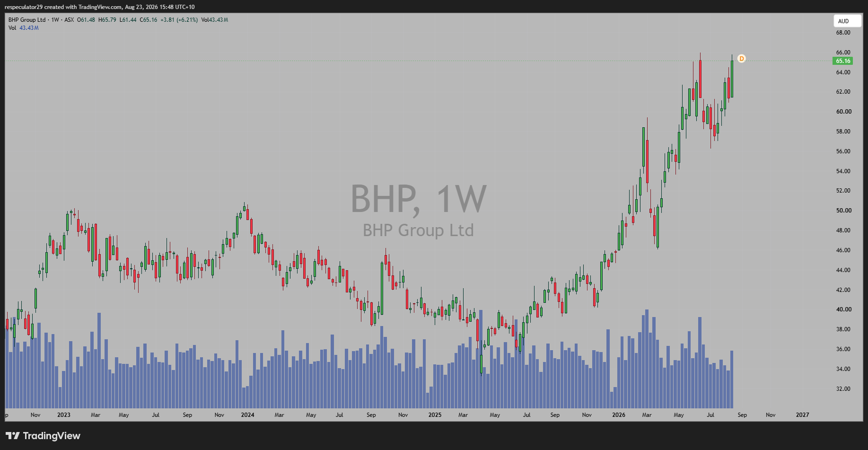This screenshot has width=868, height=450.
Task: Click the Vol43.43 M text in the header legend
Action: point(215,20)
